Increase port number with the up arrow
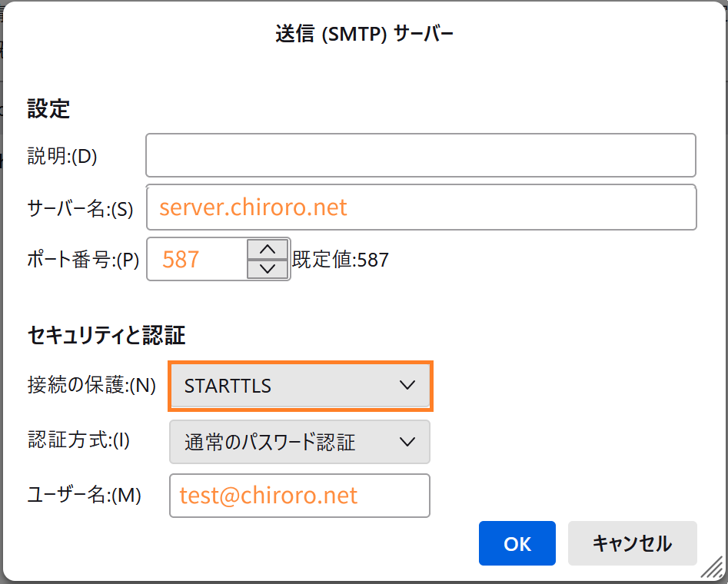This screenshot has height=584, width=728. [x=268, y=249]
